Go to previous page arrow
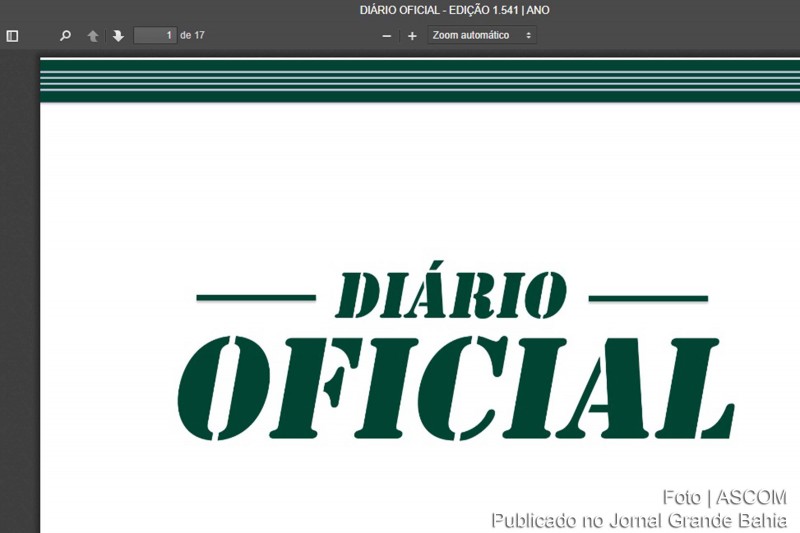Screen dimensions: 800x533 pos(93,36)
